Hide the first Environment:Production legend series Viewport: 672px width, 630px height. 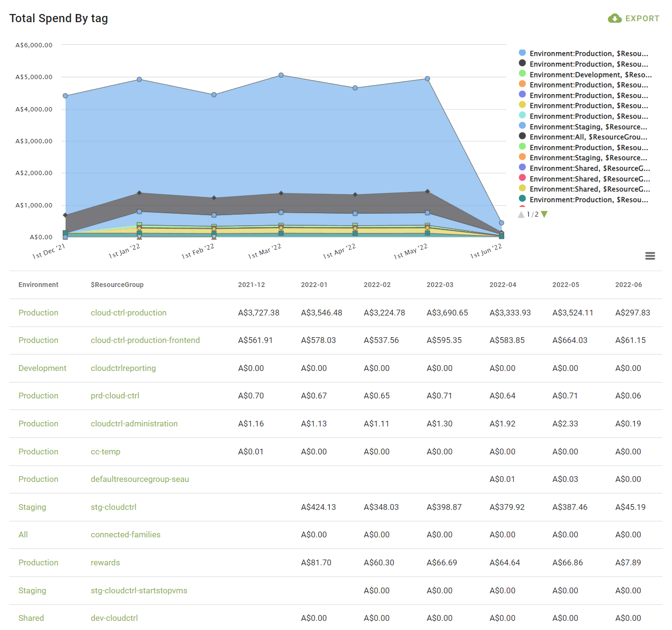[x=588, y=54]
